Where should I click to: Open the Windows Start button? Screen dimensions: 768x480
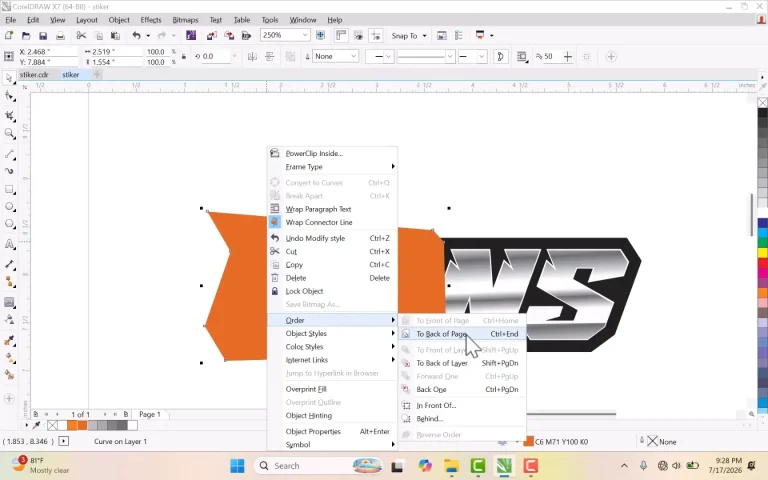237,466
